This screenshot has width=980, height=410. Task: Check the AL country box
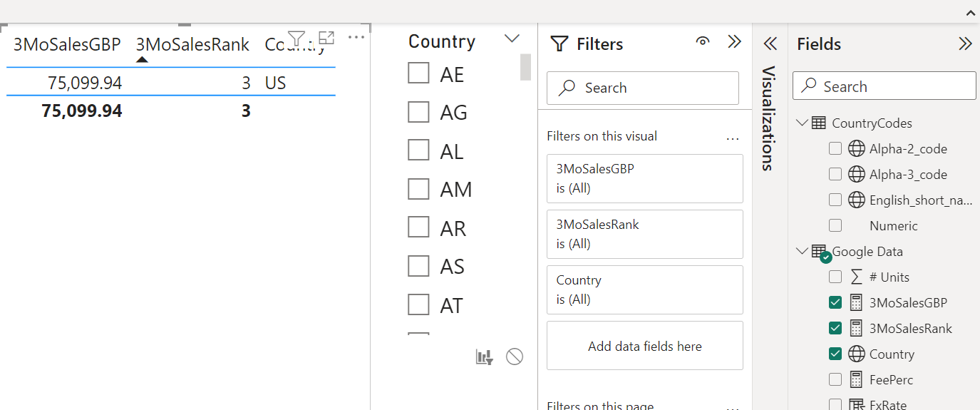pyautogui.click(x=418, y=150)
